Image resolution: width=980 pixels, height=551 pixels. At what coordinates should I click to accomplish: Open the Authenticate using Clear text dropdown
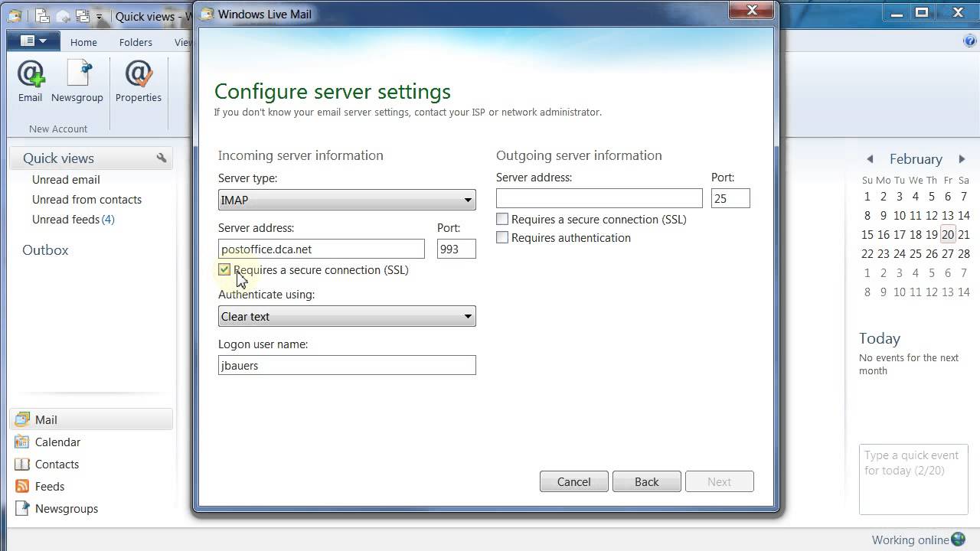(347, 316)
